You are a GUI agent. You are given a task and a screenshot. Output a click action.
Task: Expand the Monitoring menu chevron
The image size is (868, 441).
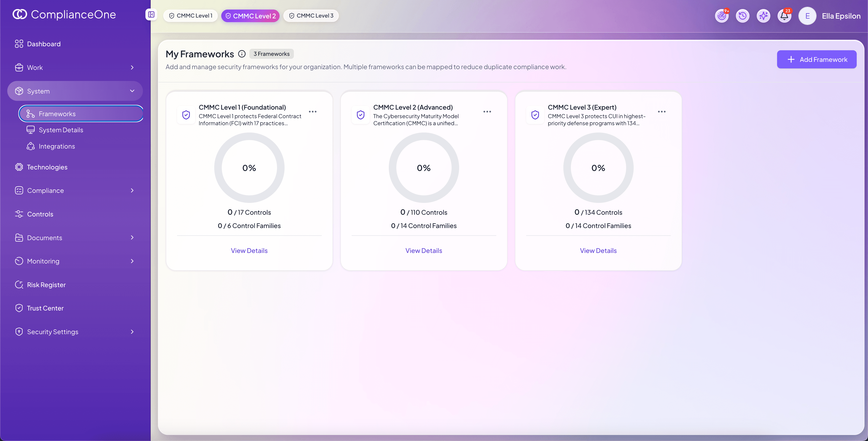[x=132, y=261]
